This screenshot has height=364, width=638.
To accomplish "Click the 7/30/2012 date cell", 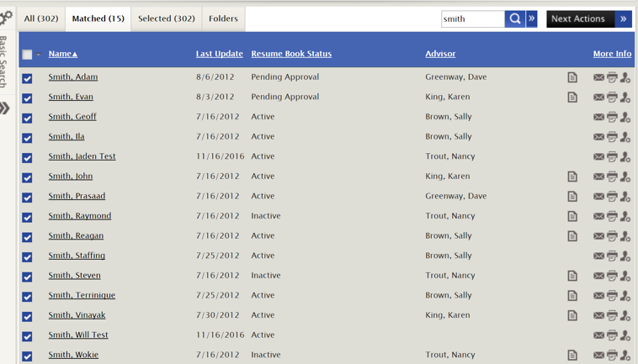I will (x=218, y=315).
